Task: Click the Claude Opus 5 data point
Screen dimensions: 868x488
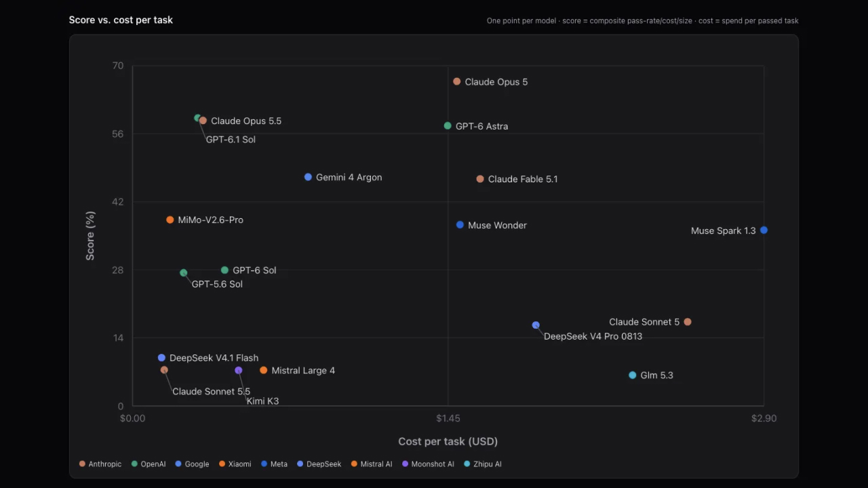Action: (x=457, y=81)
